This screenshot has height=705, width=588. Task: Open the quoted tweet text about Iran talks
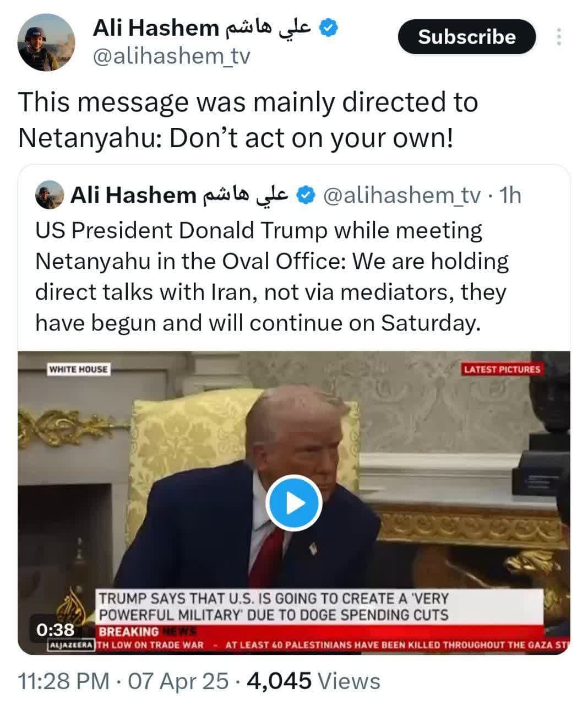point(273,276)
